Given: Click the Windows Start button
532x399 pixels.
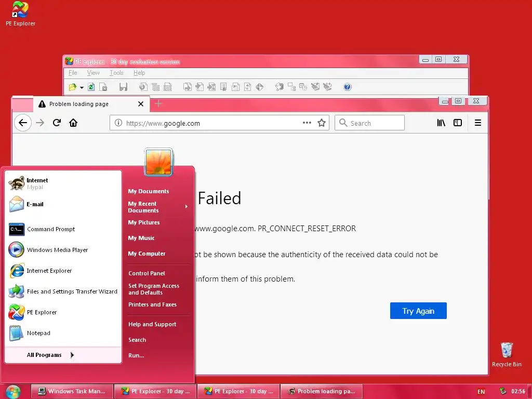Looking at the screenshot, I should tap(13, 392).
